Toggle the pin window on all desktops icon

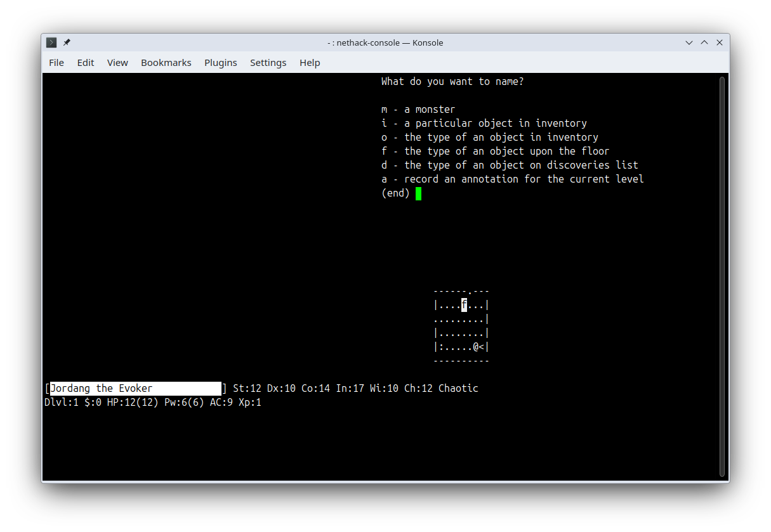(67, 42)
